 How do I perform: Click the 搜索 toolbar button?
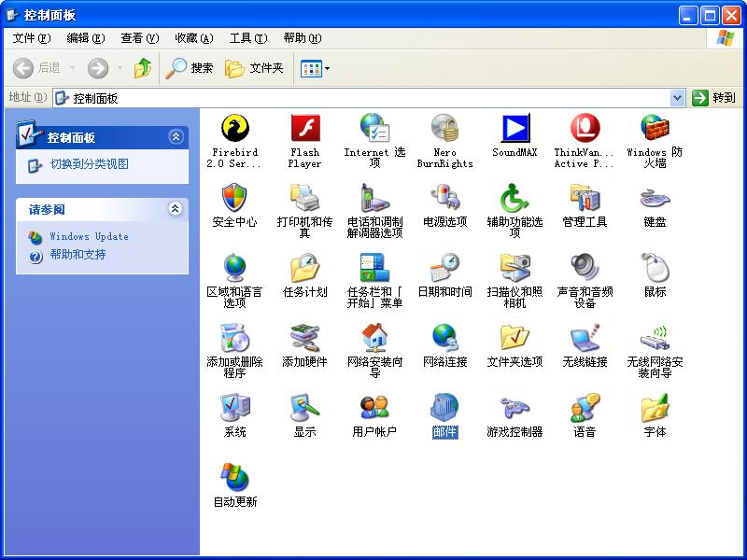point(190,68)
